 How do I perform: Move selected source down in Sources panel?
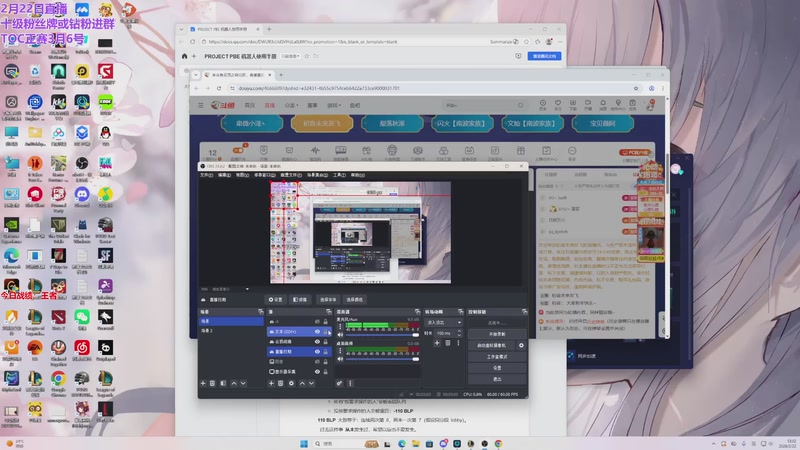[x=311, y=383]
